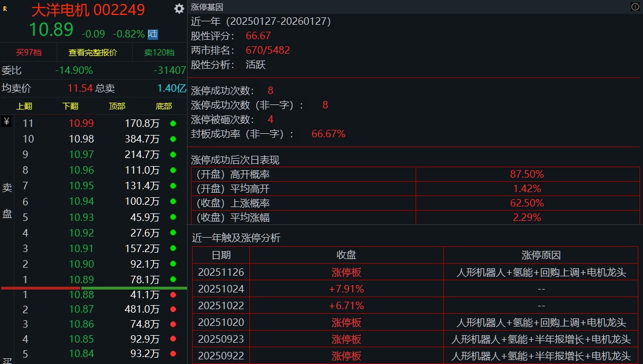Click 上涨概率 value 62.50%

coord(527,203)
